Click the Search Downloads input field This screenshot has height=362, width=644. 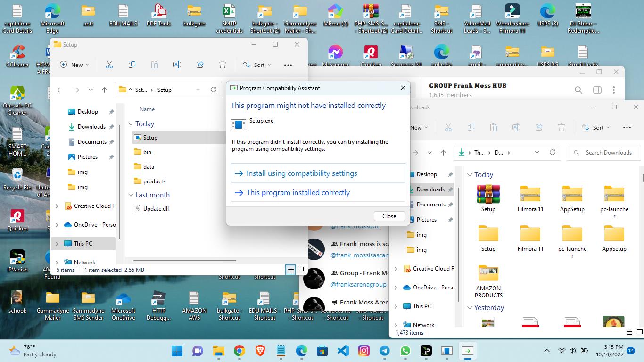point(608,153)
